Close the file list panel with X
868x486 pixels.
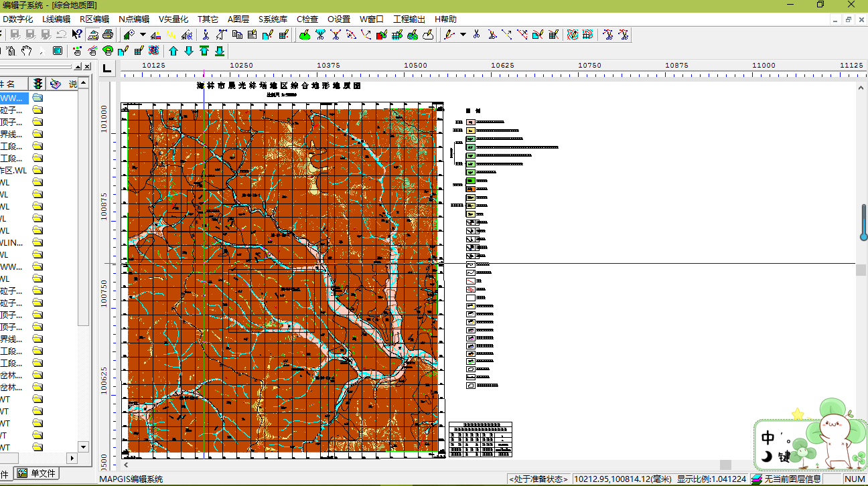coord(86,67)
